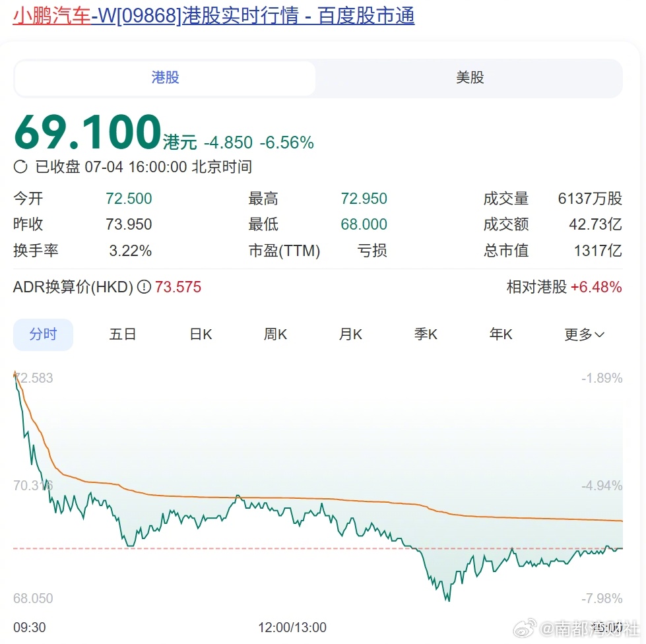Click the 换手率 value 3.22%
646x644 pixels.
(x=130, y=251)
